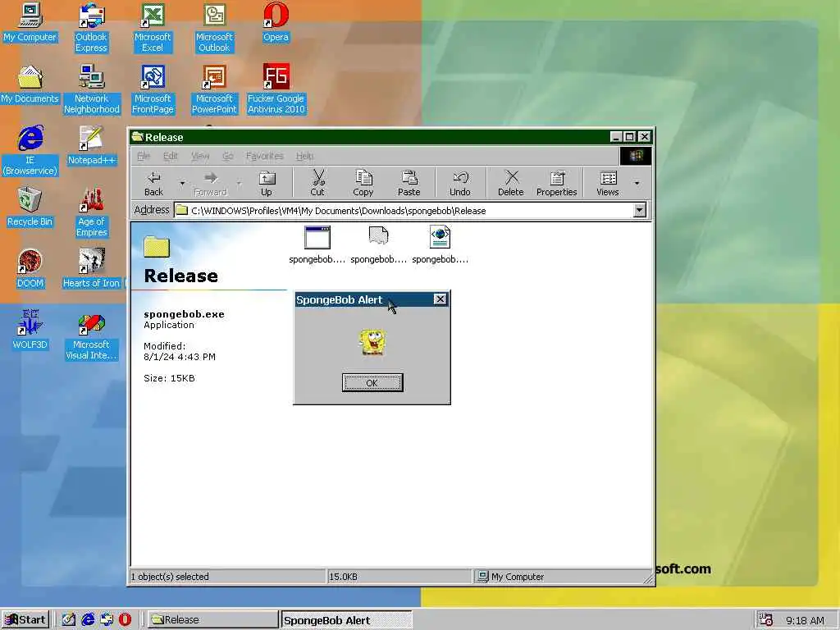Open the Forward history dropdown arrow

(239, 183)
